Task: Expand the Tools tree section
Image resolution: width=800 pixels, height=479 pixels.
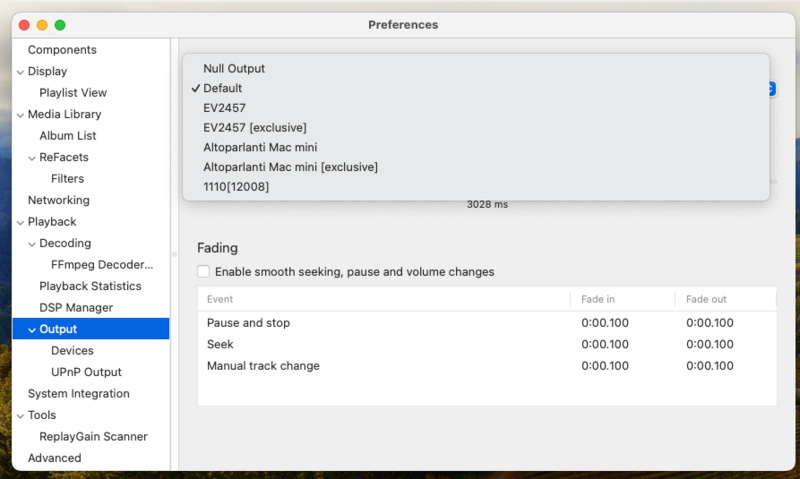Action: [x=20, y=415]
